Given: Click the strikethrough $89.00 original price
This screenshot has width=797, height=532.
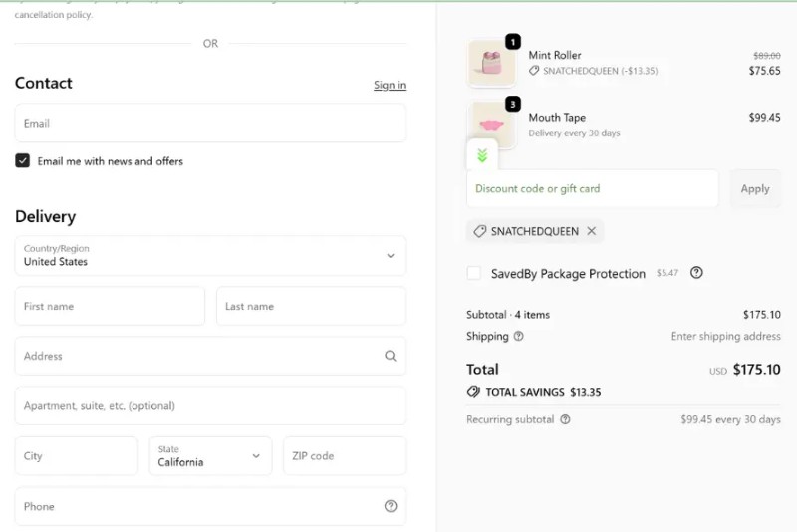Looking at the screenshot, I should 767,56.
